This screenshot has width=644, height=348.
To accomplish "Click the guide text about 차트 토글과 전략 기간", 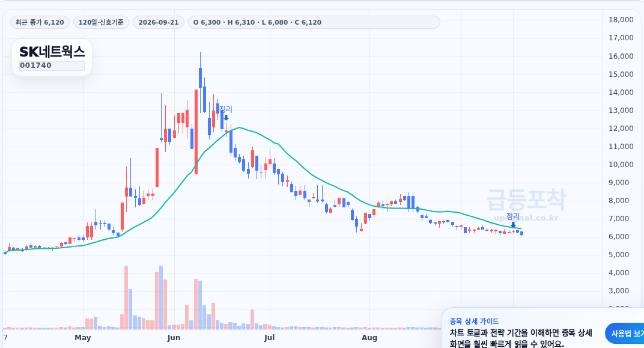I will [x=521, y=338].
